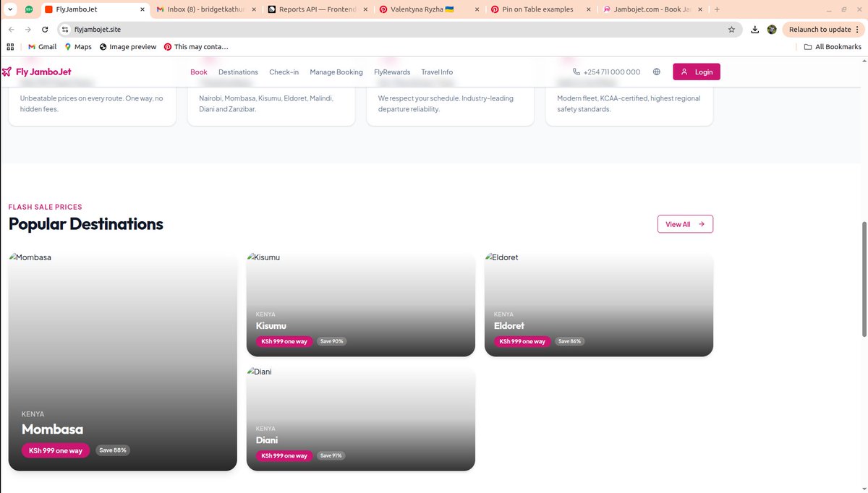Close the FlyJamboJet tab
This screenshot has height=493, width=868.
click(x=142, y=9)
